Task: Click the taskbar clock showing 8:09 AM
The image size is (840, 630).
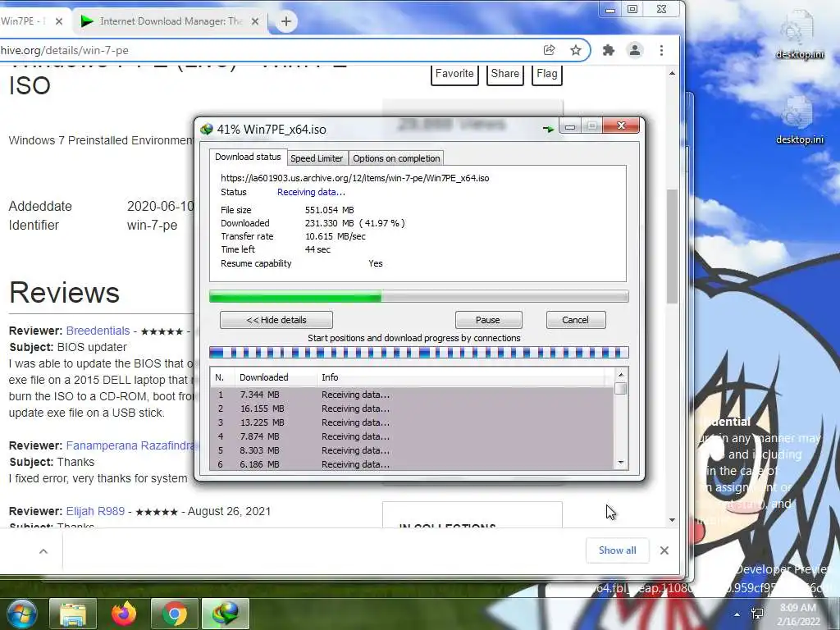Action: pyautogui.click(x=798, y=614)
